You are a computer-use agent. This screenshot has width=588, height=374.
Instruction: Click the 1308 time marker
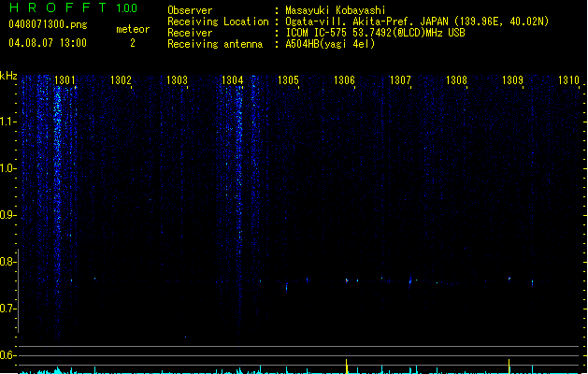[456, 80]
